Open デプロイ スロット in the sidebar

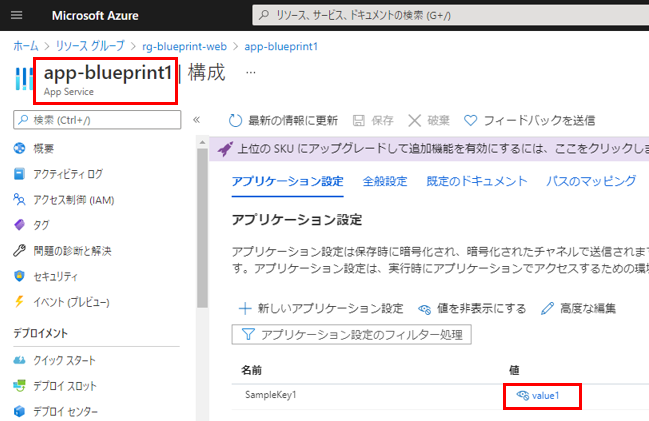pyautogui.click(x=65, y=386)
